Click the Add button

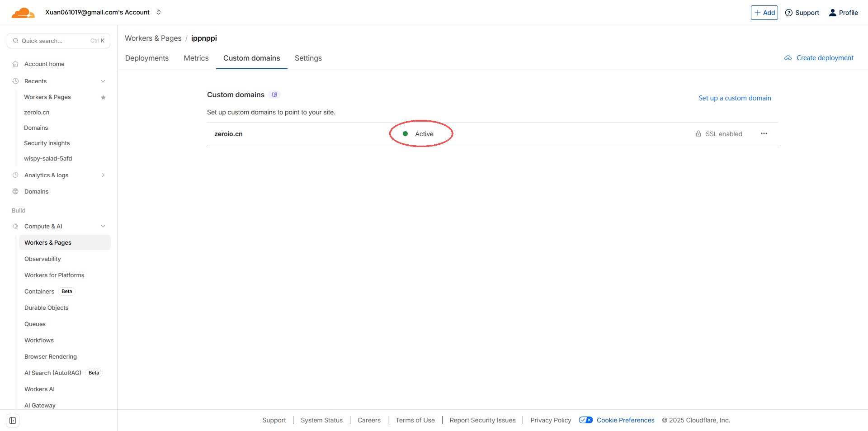pos(764,13)
